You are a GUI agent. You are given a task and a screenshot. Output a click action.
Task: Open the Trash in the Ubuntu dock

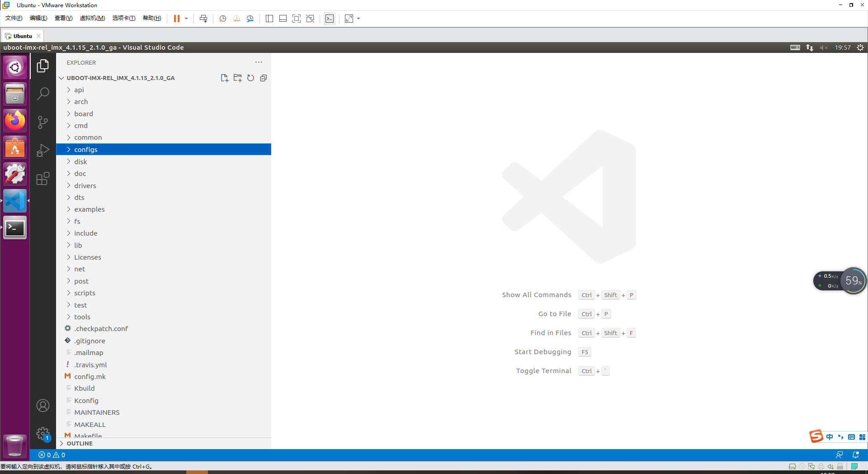(x=15, y=446)
